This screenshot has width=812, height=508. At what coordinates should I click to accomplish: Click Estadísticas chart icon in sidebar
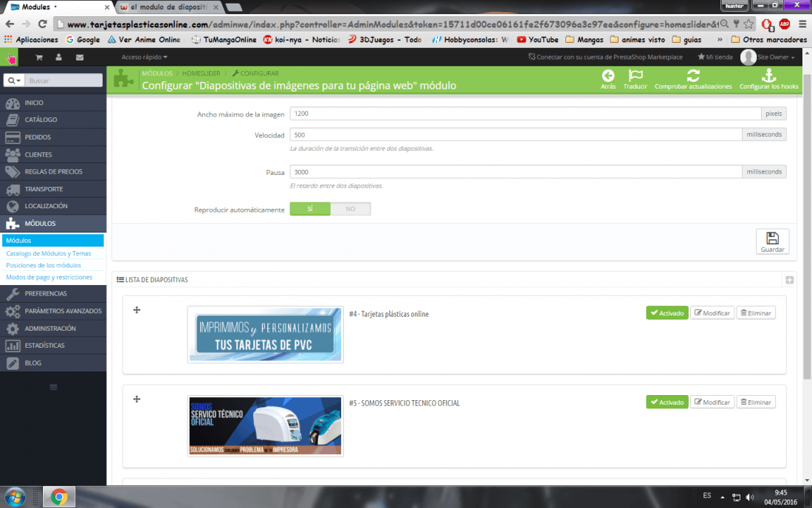13,346
